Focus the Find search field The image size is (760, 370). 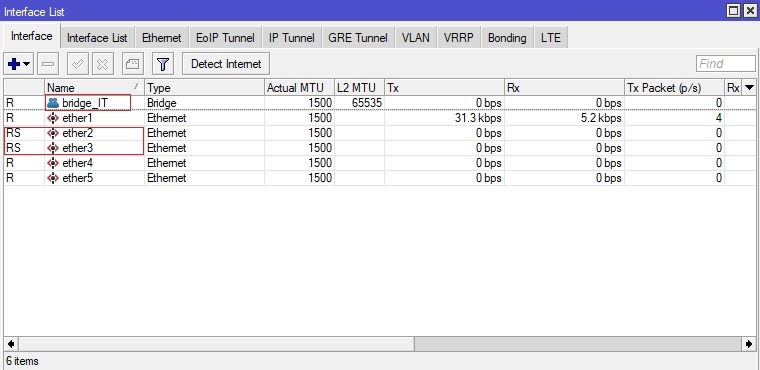tap(726, 64)
